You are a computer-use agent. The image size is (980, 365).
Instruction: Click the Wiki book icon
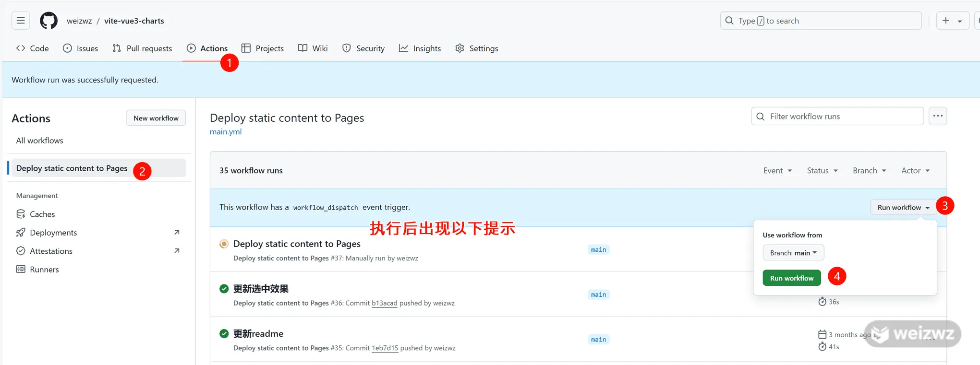tap(302, 48)
